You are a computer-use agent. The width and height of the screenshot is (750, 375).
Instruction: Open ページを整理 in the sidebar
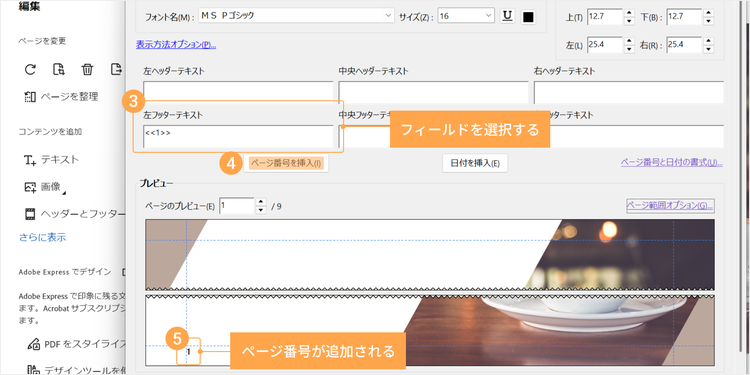coord(61,97)
